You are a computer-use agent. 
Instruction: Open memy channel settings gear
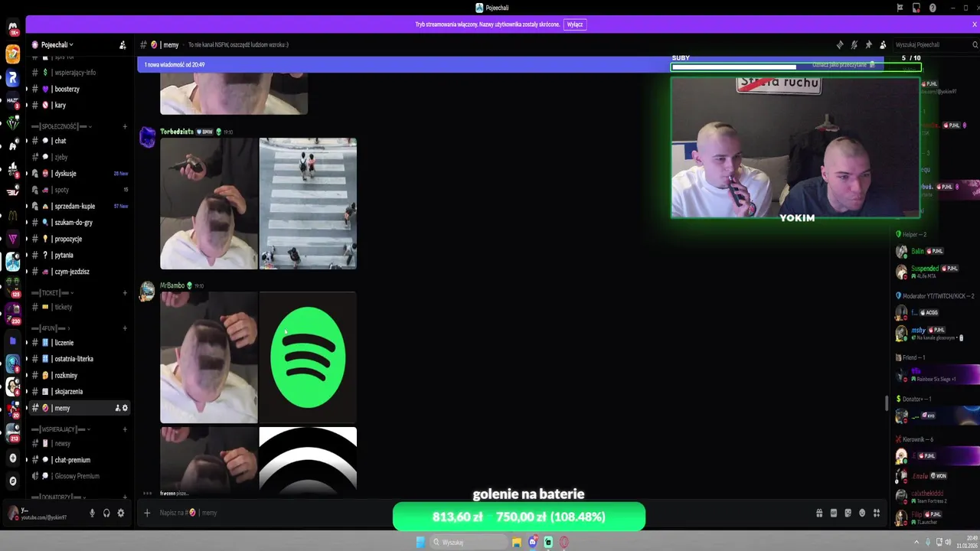(x=126, y=408)
